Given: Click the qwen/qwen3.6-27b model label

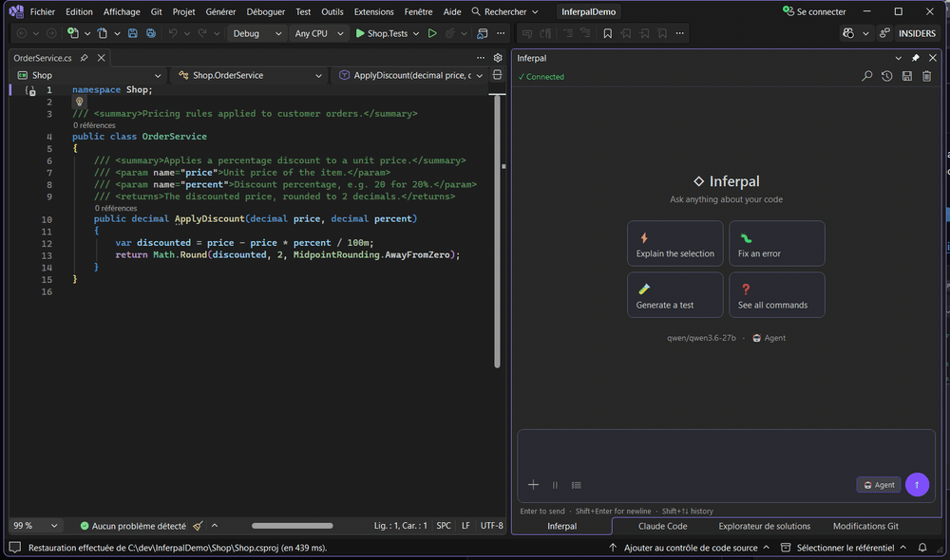Looking at the screenshot, I should click(701, 338).
